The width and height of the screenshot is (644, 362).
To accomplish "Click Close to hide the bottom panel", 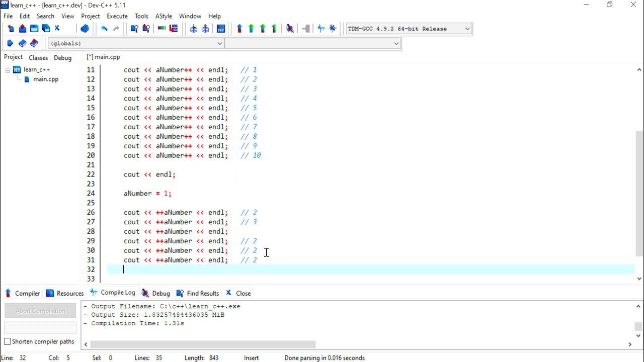I will (238, 293).
